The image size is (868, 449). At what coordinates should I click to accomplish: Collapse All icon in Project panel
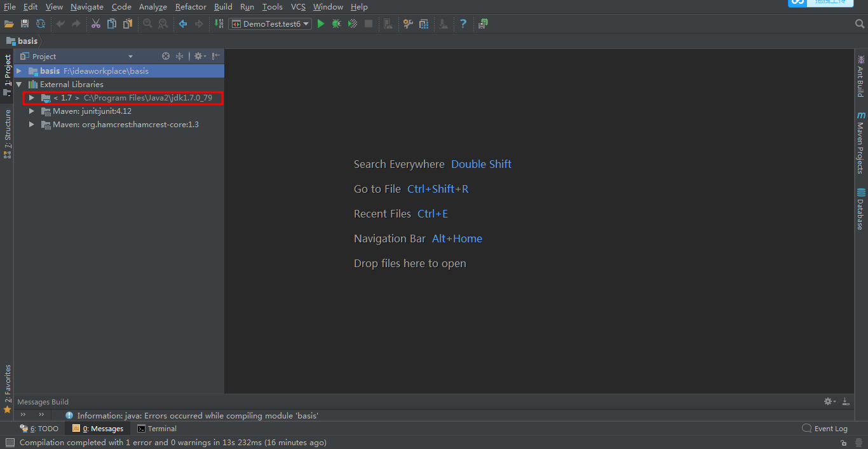click(179, 56)
